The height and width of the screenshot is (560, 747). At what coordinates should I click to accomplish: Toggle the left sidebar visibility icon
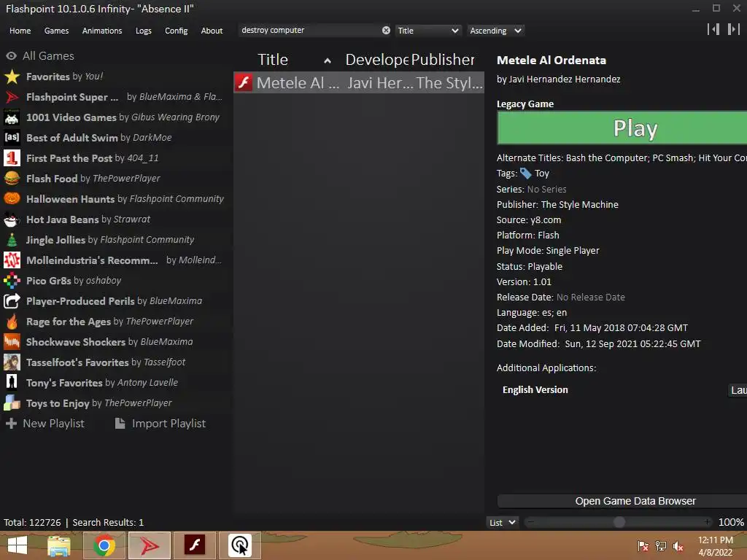point(713,29)
